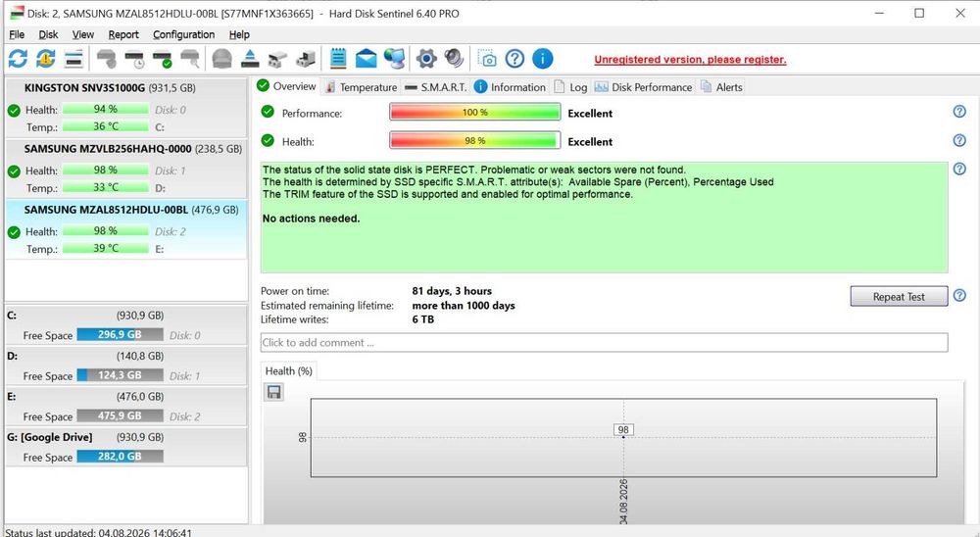Click the gray disk with shield toolbar icon
This screenshot has height=537, width=980.
point(107,59)
